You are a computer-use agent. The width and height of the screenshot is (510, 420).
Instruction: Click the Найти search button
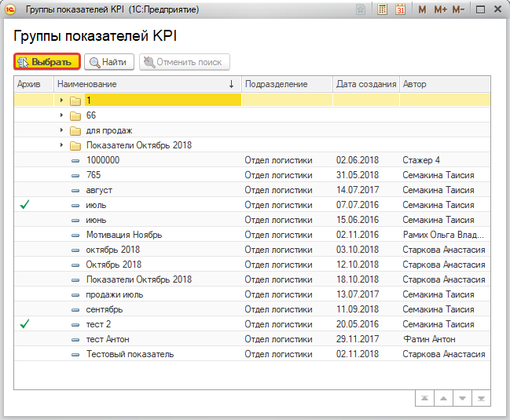point(109,62)
